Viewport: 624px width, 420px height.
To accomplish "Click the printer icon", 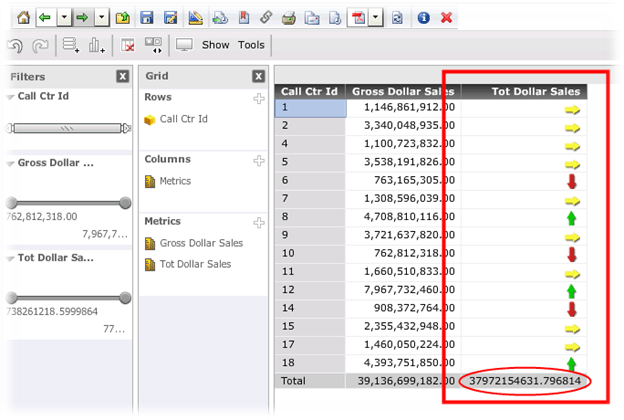I will (x=289, y=18).
